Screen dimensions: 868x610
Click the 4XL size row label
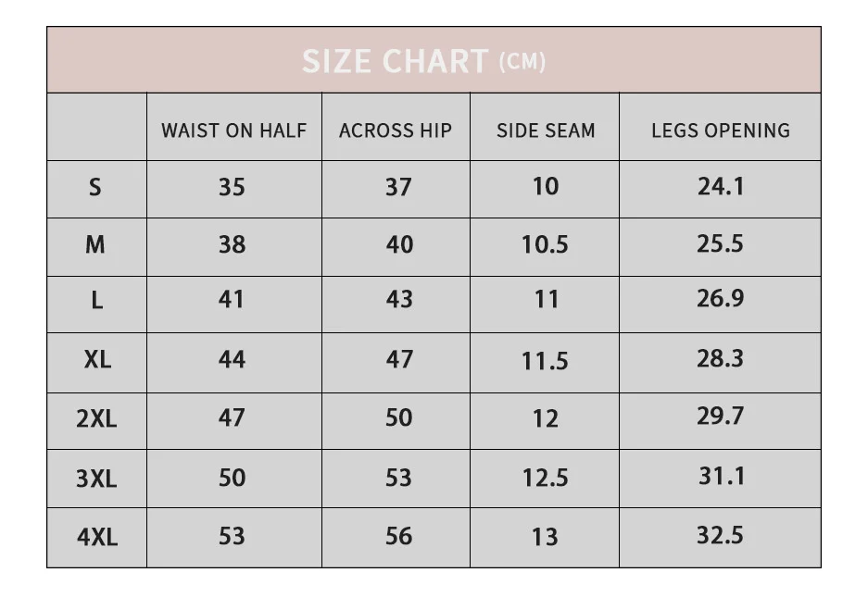click(x=97, y=537)
